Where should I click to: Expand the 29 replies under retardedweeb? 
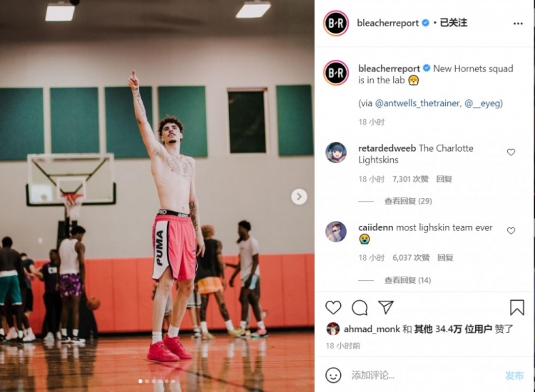408,201
